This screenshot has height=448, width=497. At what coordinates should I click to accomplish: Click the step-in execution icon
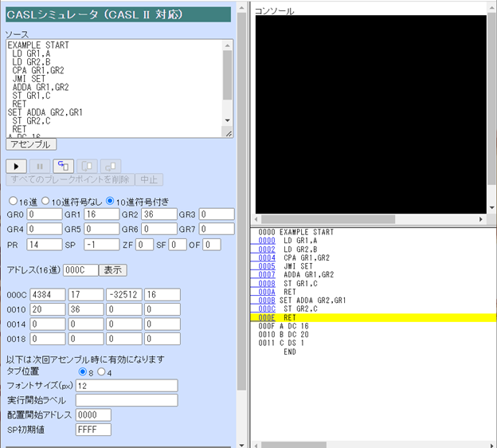tap(64, 166)
